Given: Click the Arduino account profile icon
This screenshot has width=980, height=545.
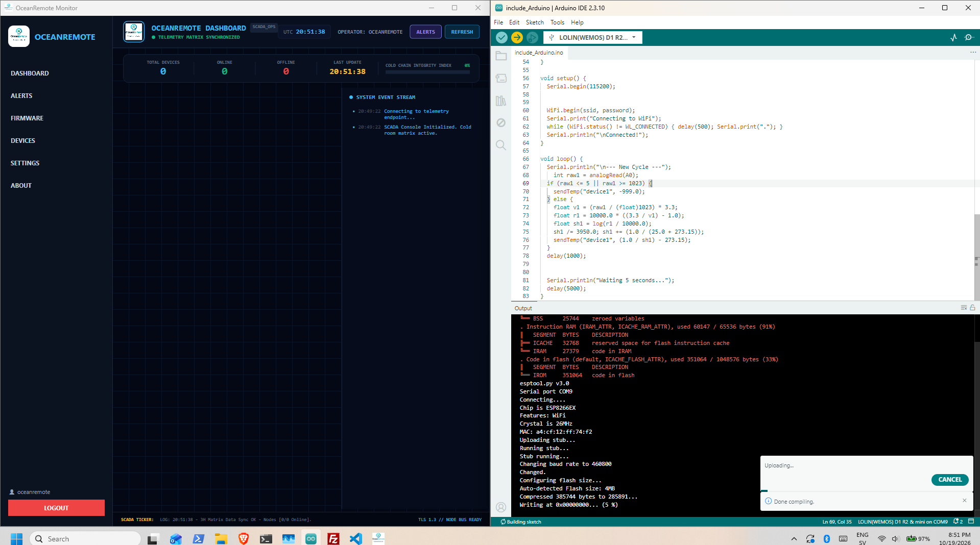Looking at the screenshot, I should pyautogui.click(x=501, y=507).
